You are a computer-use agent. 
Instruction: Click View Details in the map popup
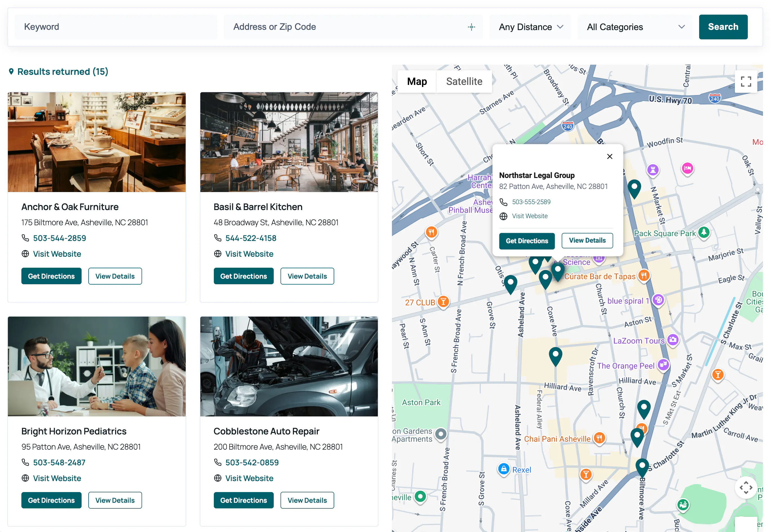(587, 240)
